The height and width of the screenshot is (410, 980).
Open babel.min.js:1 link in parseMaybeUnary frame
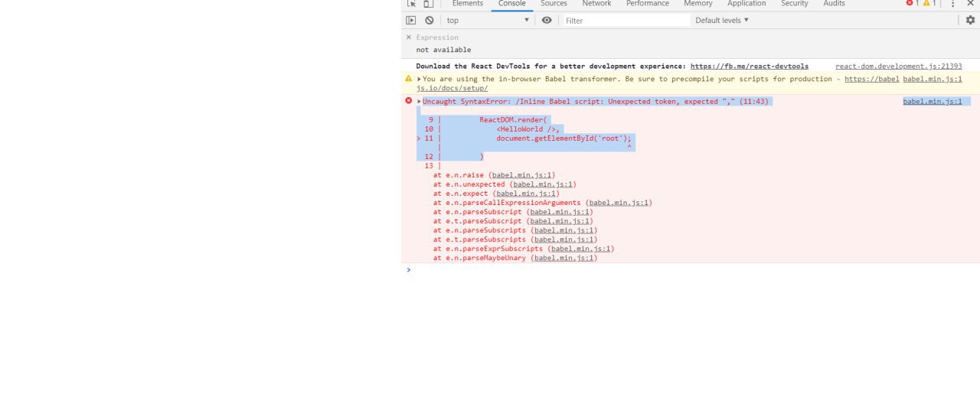(x=563, y=258)
